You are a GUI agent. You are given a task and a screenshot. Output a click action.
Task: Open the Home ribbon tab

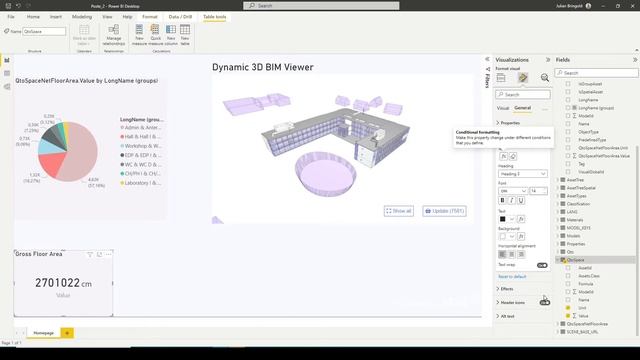click(33, 17)
